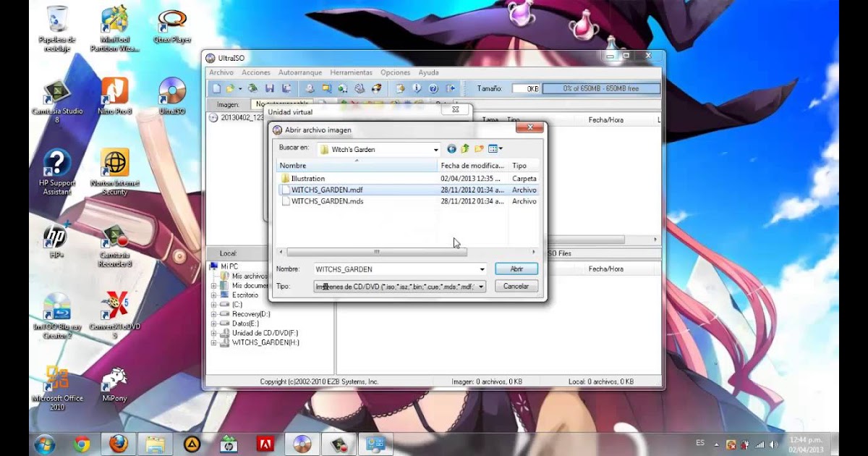Open Google Chrome from the taskbar
Screen dimensions: 868x456
[82, 444]
